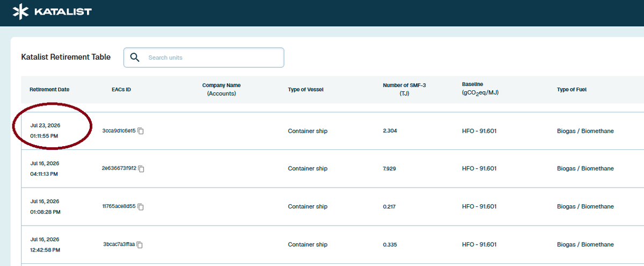Copy EACs ID 11765ace8d55
644x266 pixels.
point(141,207)
